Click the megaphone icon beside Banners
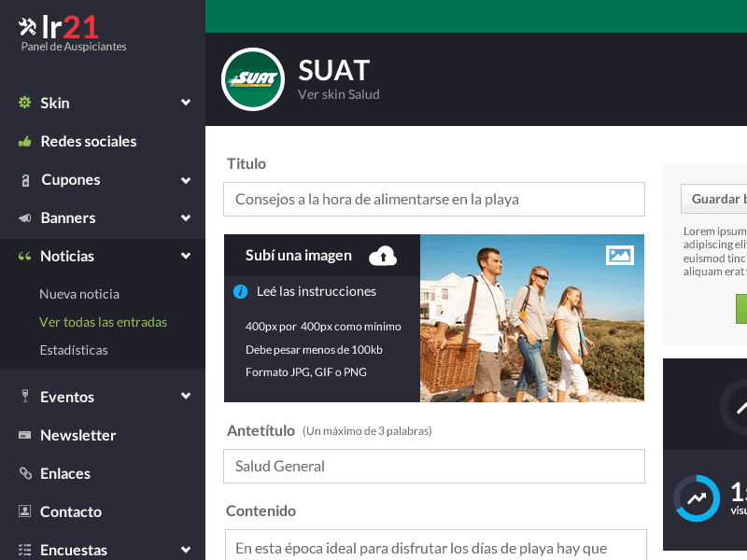 [x=25, y=218]
